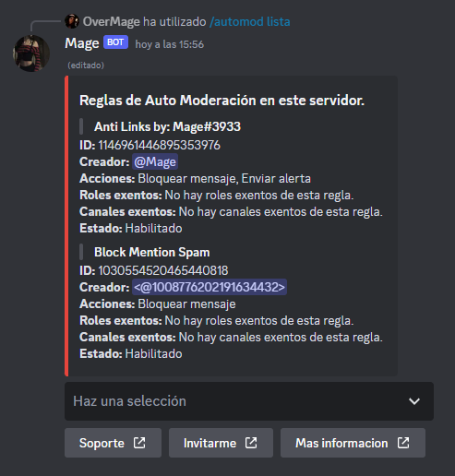Open the Soporte button

pos(113,443)
